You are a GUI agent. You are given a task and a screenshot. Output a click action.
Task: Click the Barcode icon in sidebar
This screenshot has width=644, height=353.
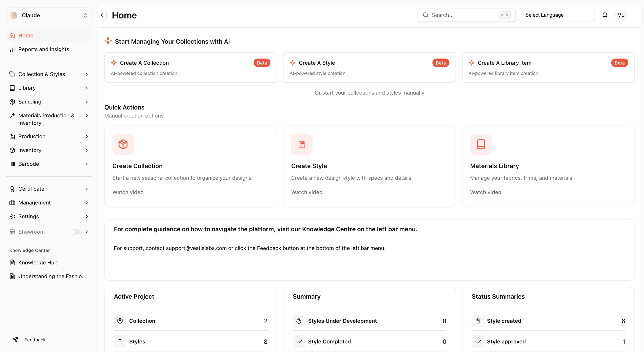12,164
